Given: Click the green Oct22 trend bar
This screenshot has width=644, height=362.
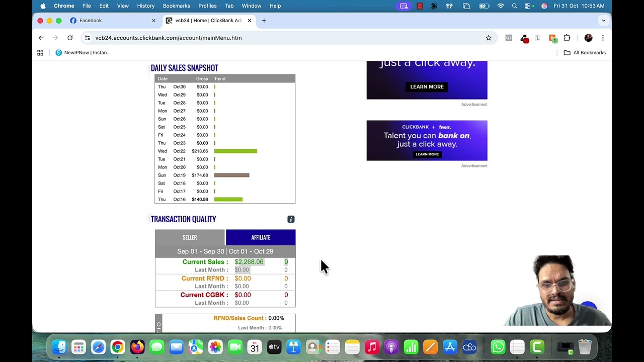Looking at the screenshot, I should click(x=235, y=151).
